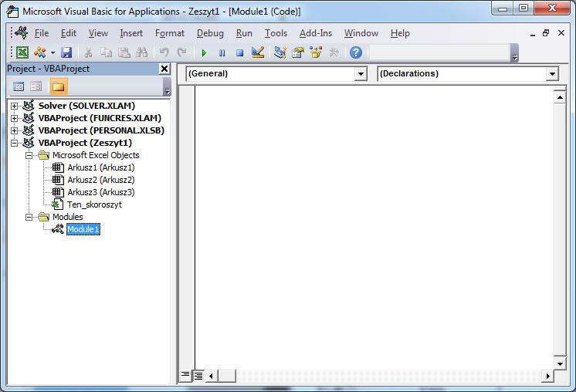Open Properties Window toolbar icon
Screen dimensions: 576x392
298,52
